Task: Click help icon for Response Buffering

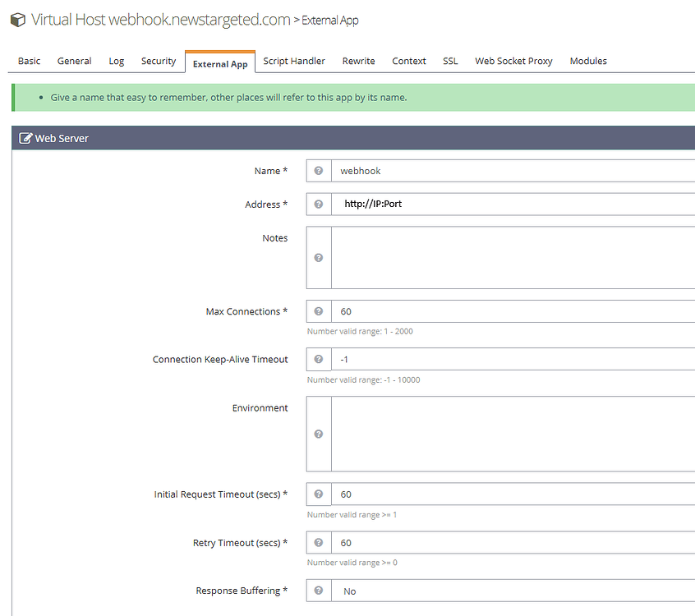Action: (319, 591)
